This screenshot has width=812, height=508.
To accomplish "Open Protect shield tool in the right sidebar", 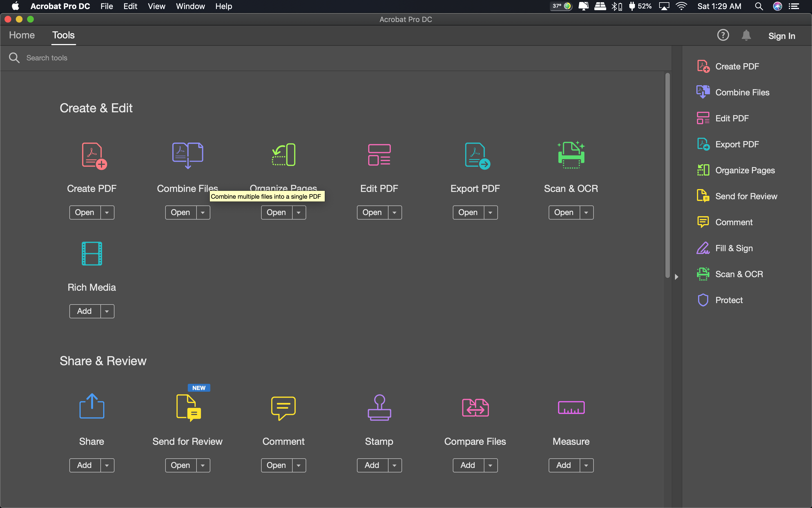I will (x=720, y=300).
